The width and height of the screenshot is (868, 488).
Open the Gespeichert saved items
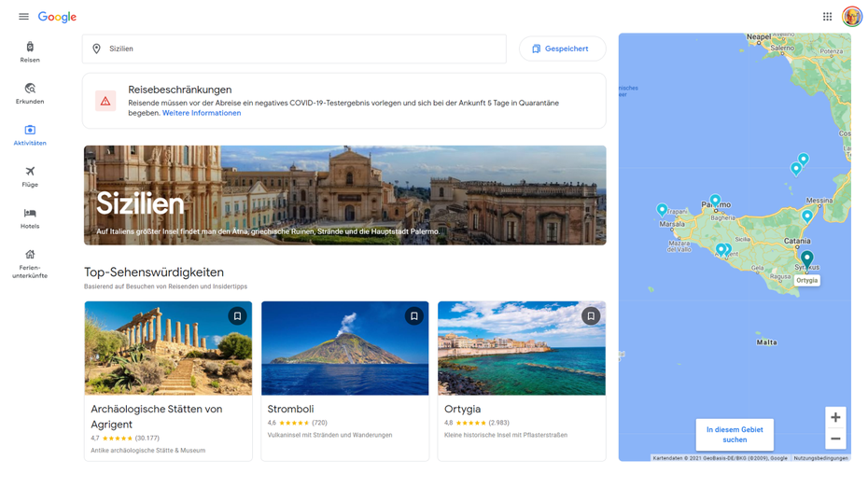point(562,49)
